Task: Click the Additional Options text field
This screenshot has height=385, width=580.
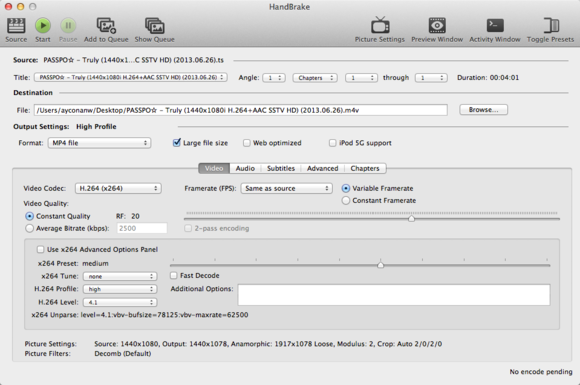Action: point(394,295)
